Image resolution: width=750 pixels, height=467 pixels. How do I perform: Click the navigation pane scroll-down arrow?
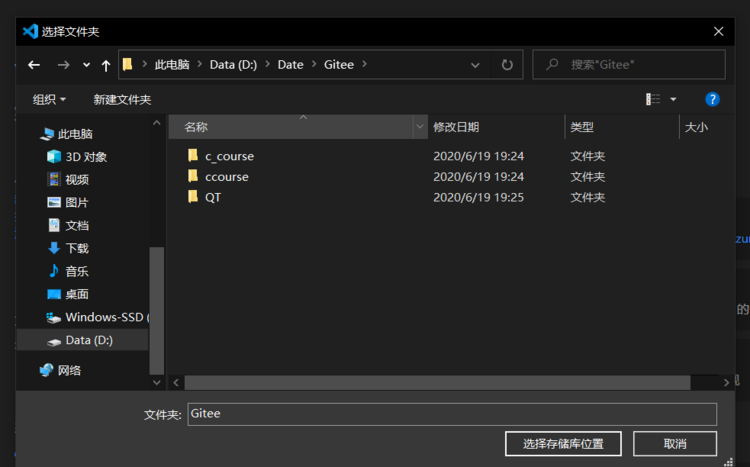click(156, 382)
